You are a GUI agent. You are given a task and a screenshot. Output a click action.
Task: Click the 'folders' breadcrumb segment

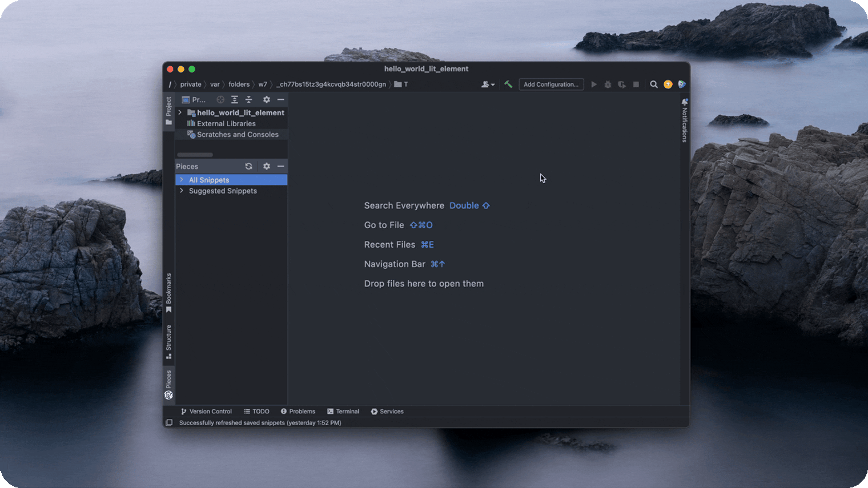tap(239, 84)
